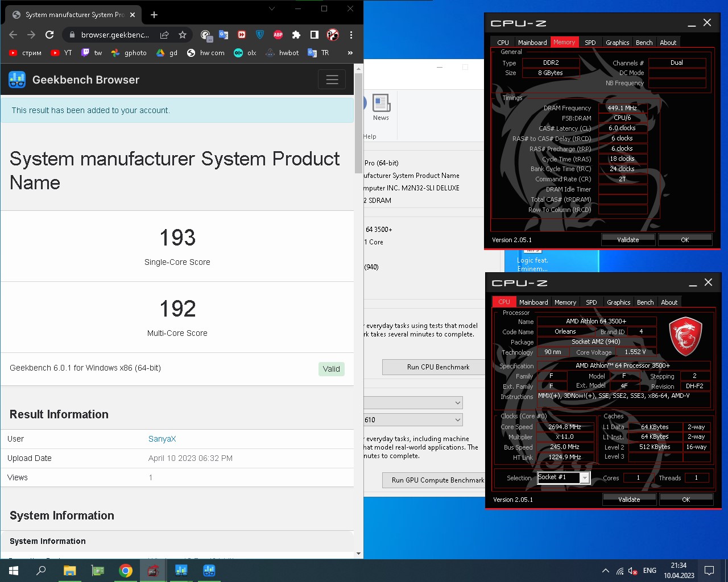728x582 pixels.
Task: Open the new tab plus button
Action: click(x=154, y=15)
